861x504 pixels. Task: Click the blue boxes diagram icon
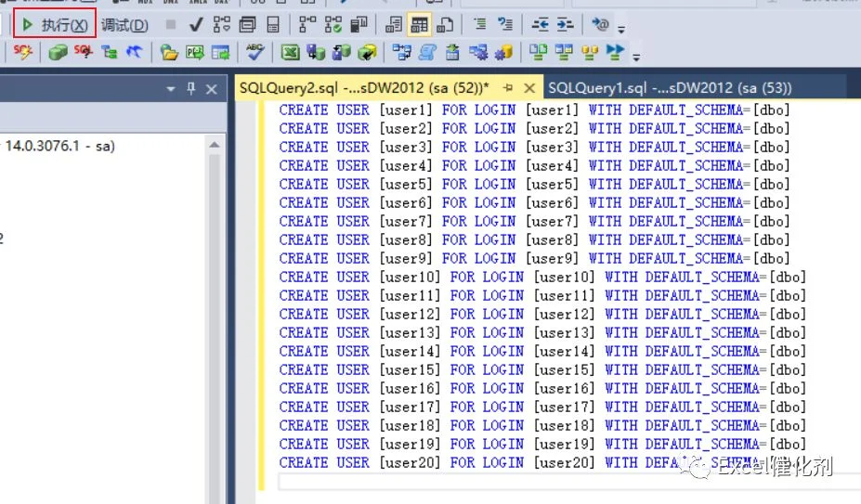pos(402,52)
